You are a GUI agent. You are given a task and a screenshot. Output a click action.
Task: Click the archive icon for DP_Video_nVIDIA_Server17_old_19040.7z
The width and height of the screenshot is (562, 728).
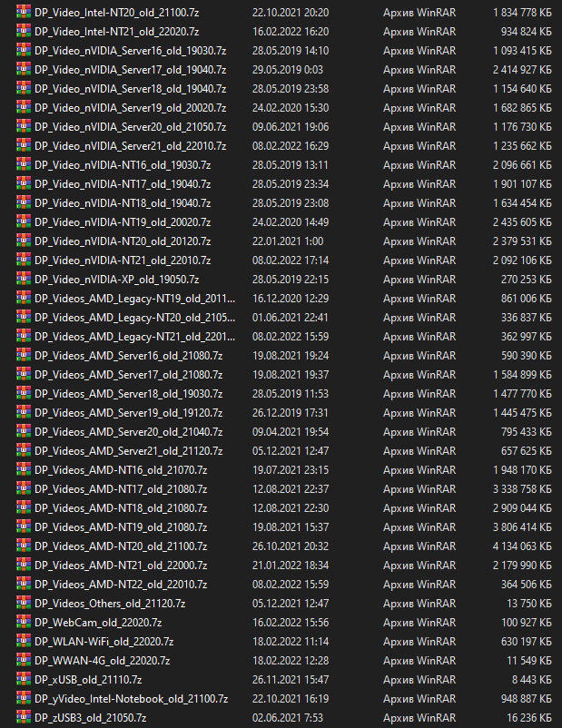[x=24, y=69]
